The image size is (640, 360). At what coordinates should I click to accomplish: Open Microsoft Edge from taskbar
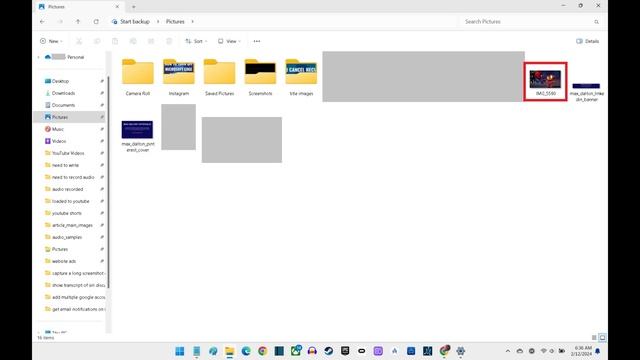(246, 351)
